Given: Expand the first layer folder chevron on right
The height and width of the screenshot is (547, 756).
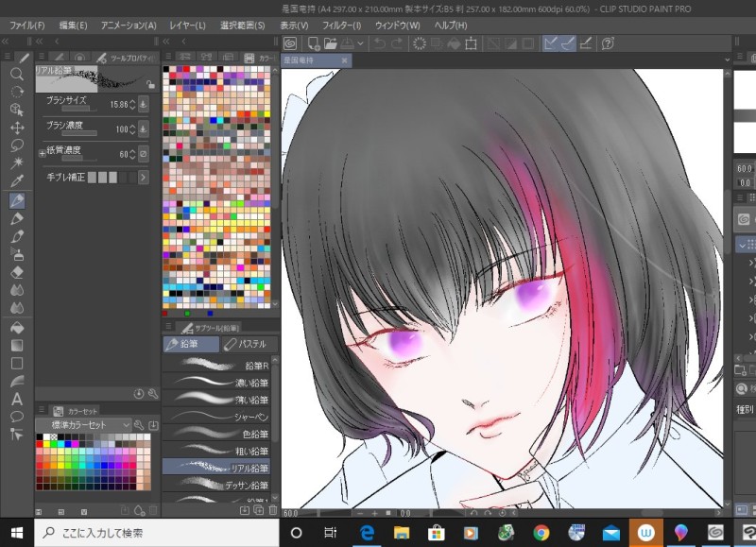Looking at the screenshot, I should coord(750,263).
